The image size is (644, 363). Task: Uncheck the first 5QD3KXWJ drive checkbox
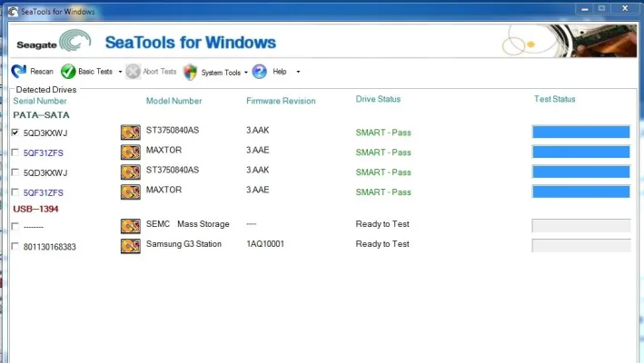click(x=15, y=132)
